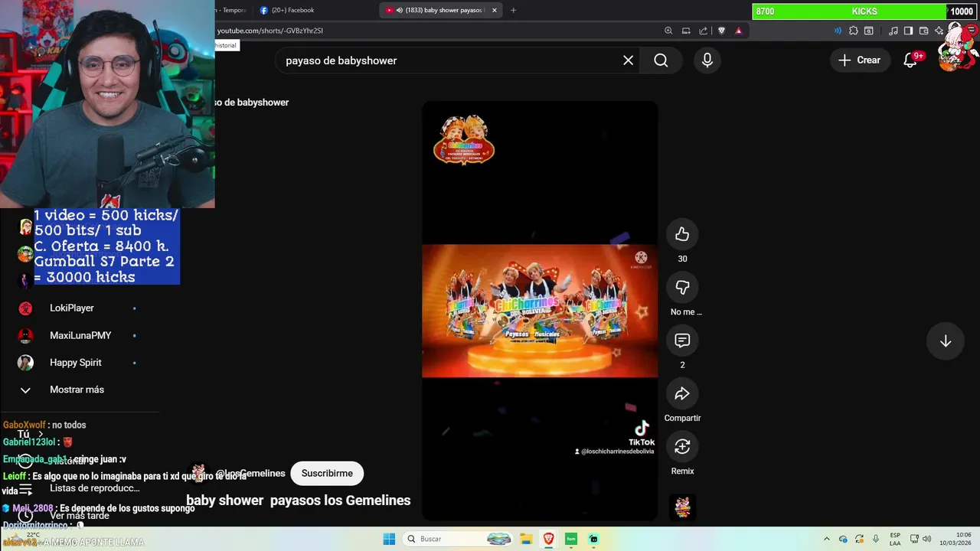The image size is (980, 551).
Task: Click the Brave browser taskbar icon
Action: tap(548, 539)
